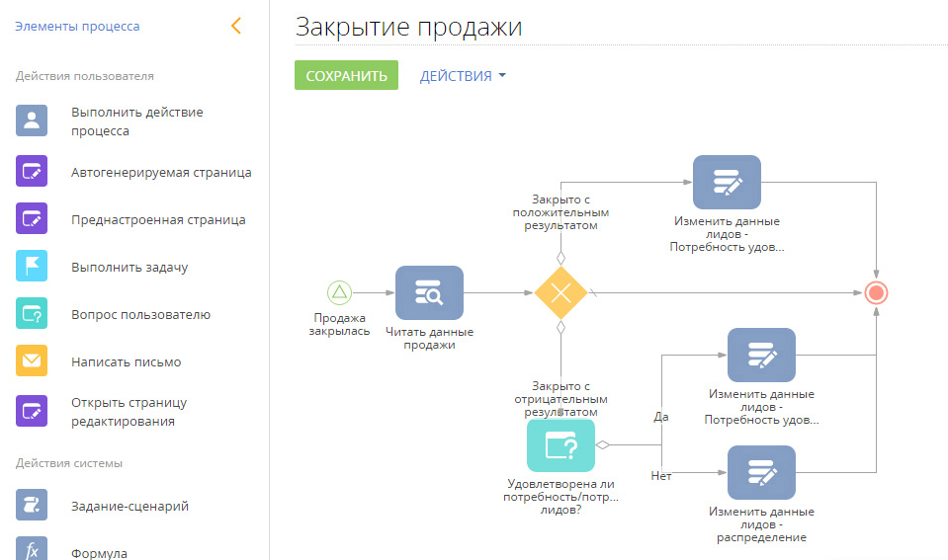Screen dimensions: 948x560
Task: Click the 'Элементы процесса' header link
Action: (x=77, y=27)
